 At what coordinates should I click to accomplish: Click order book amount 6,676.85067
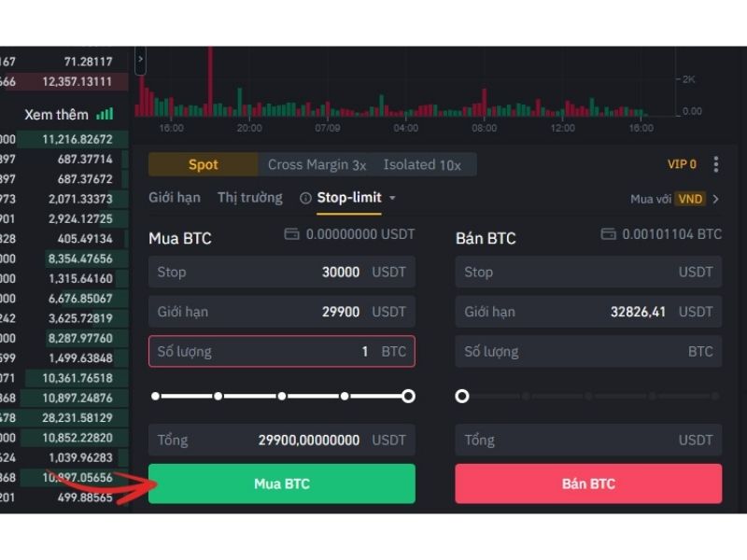click(80, 299)
